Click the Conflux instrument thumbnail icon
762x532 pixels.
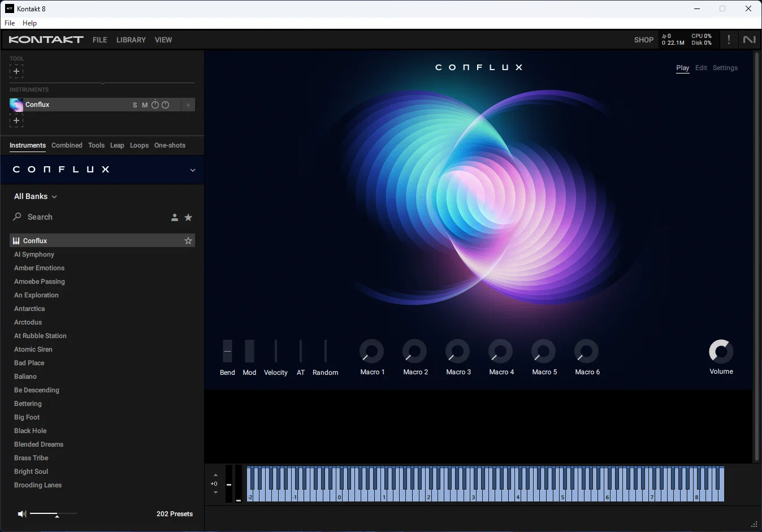pyautogui.click(x=16, y=105)
